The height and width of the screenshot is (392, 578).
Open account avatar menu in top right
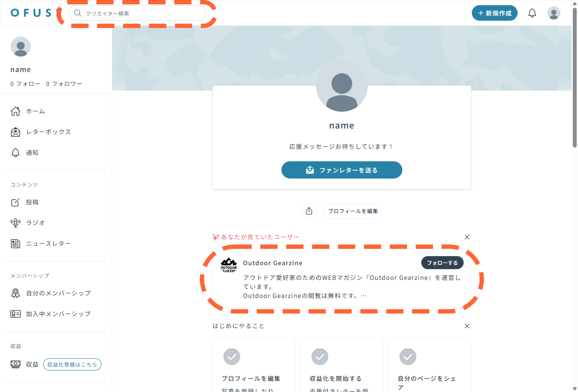[x=553, y=13]
